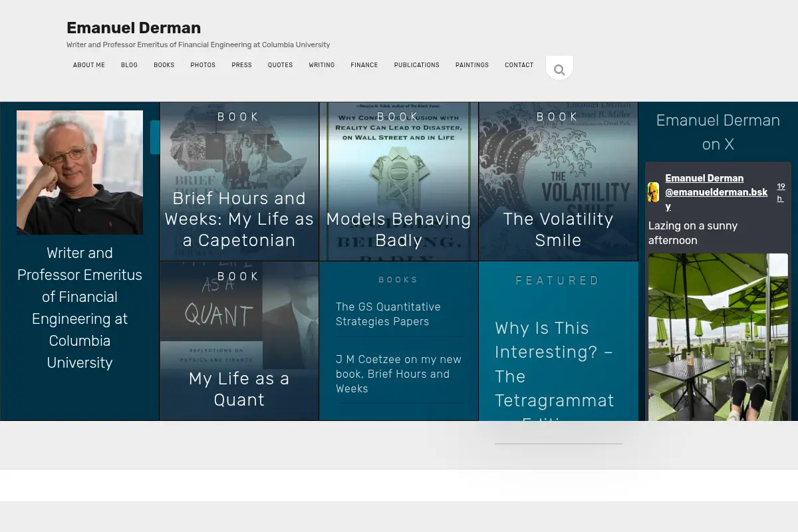Open the Quotes menu item
Viewport: 798px width, 532px height.
click(280, 65)
